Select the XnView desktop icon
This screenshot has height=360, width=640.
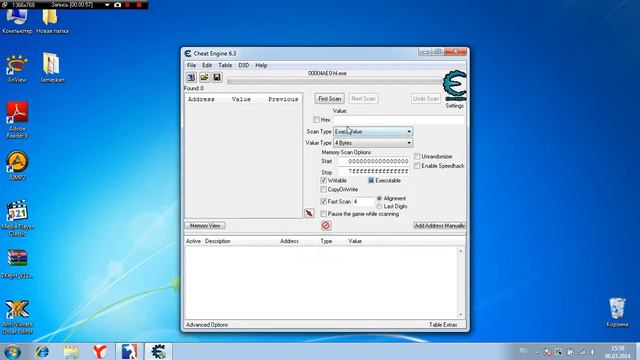click(17, 69)
